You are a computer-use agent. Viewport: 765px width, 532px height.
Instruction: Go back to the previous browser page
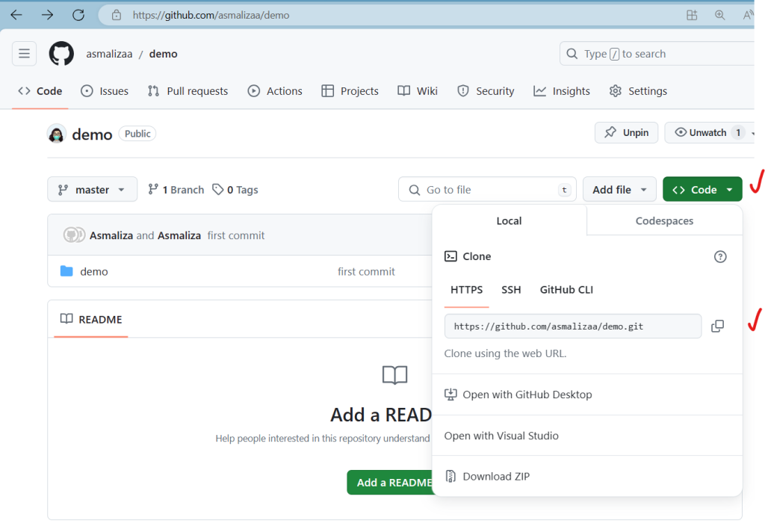coord(16,15)
